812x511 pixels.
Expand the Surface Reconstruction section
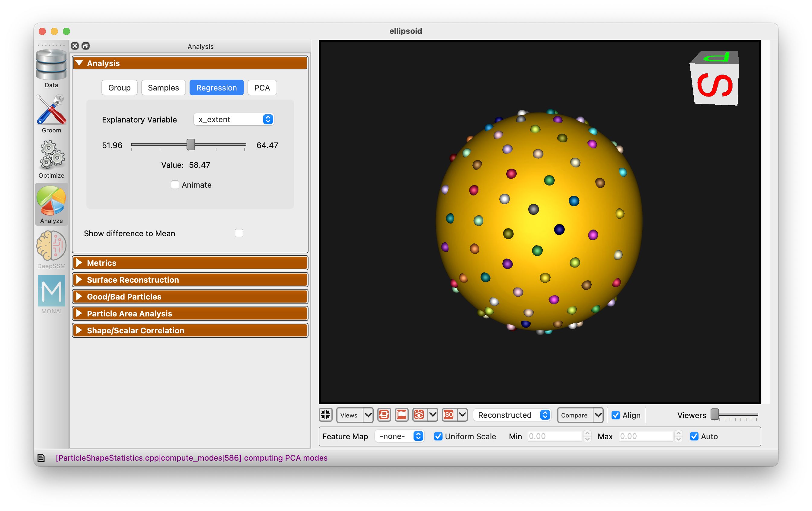[x=190, y=280]
